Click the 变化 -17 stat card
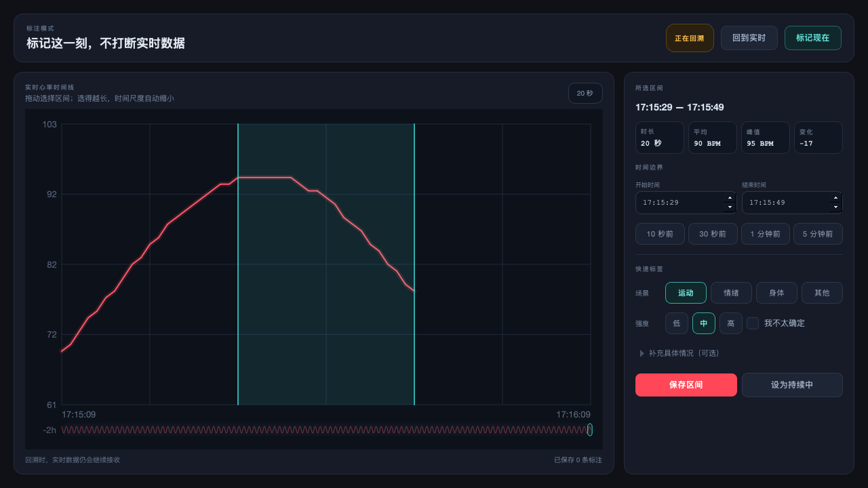The height and width of the screenshot is (488, 868). (x=818, y=138)
